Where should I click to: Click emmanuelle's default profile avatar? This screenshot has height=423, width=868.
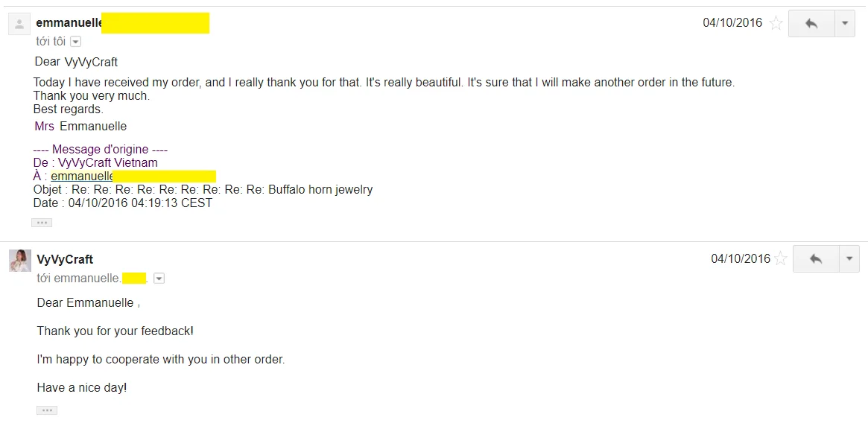point(19,25)
